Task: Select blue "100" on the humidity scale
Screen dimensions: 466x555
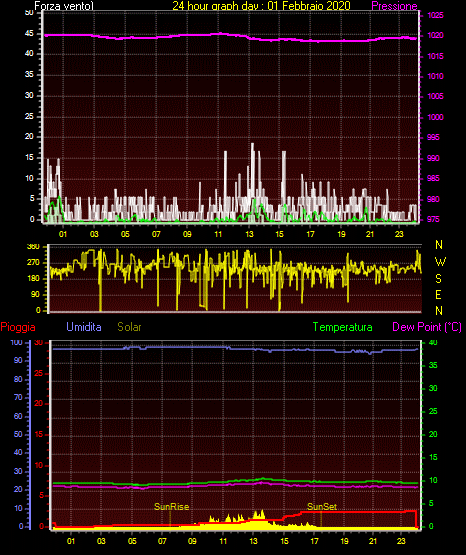Action: tap(17, 343)
